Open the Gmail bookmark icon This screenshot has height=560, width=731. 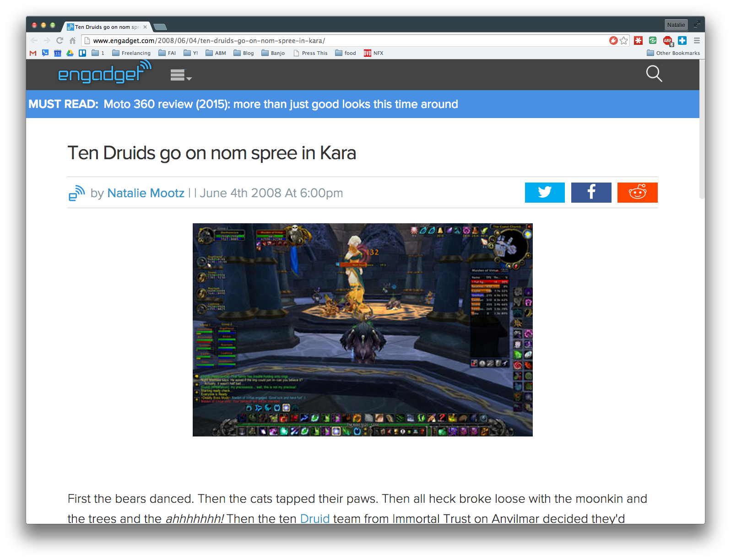(33, 53)
